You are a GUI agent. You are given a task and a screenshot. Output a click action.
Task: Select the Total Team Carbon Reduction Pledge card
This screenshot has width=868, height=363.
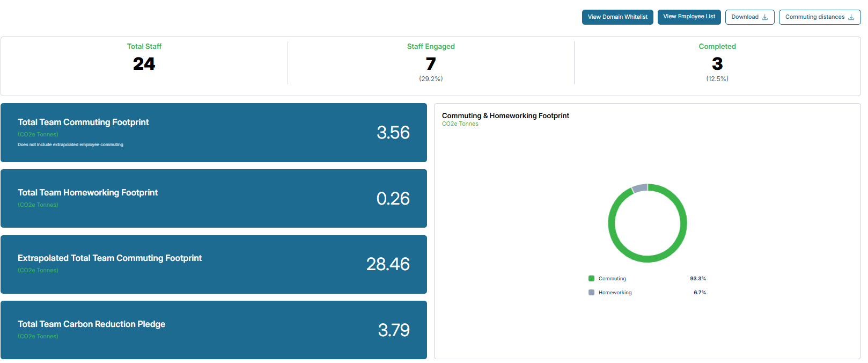(x=214, y=330)
